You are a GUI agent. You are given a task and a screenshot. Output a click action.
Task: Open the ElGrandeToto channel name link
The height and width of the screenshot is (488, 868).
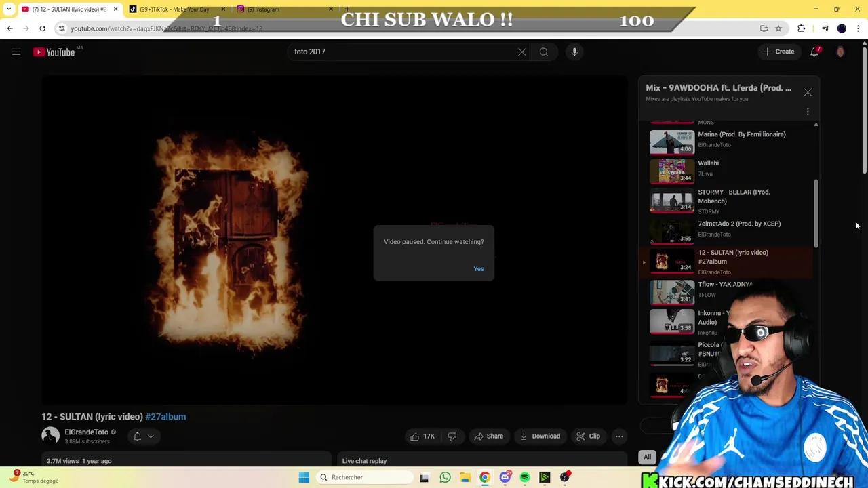pos(86,432)
